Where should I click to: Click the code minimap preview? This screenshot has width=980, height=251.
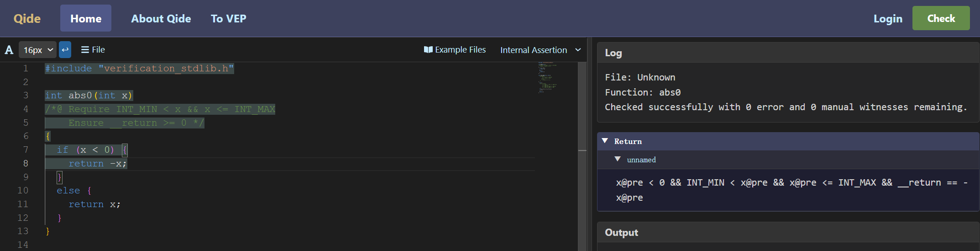(x=547, y=78)
